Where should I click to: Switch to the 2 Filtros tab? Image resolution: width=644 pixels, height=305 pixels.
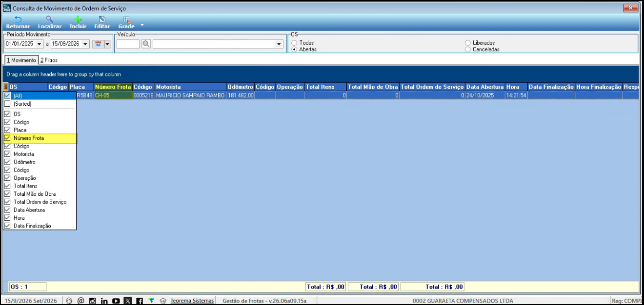tap(49, 60)
